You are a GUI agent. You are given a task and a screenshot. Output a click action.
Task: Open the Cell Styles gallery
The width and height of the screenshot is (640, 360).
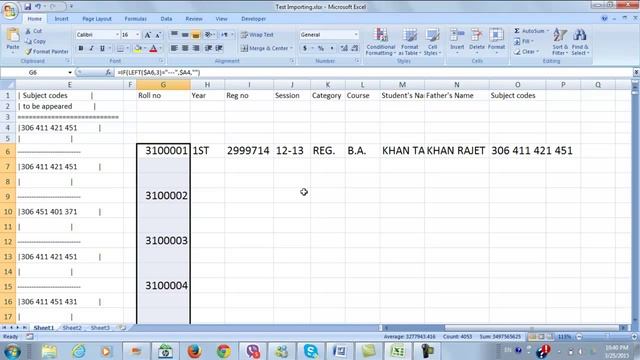click(432, 42)
